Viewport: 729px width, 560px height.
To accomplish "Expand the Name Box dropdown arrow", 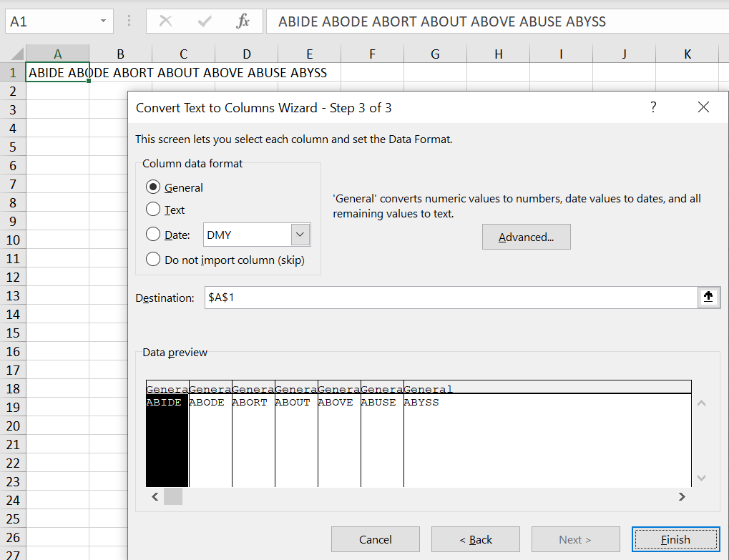I will point(103,21).
